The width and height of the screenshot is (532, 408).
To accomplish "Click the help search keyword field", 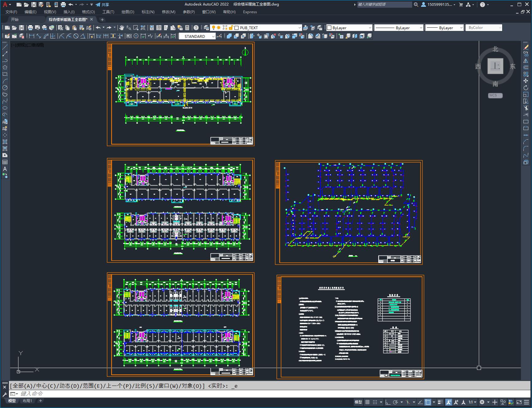I will 384,5.
